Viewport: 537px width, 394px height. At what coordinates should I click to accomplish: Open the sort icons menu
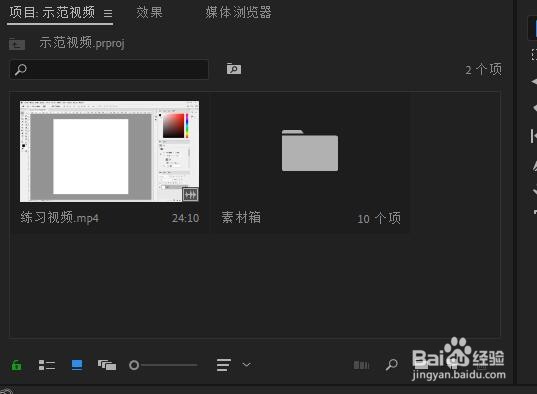pos(224,365)
